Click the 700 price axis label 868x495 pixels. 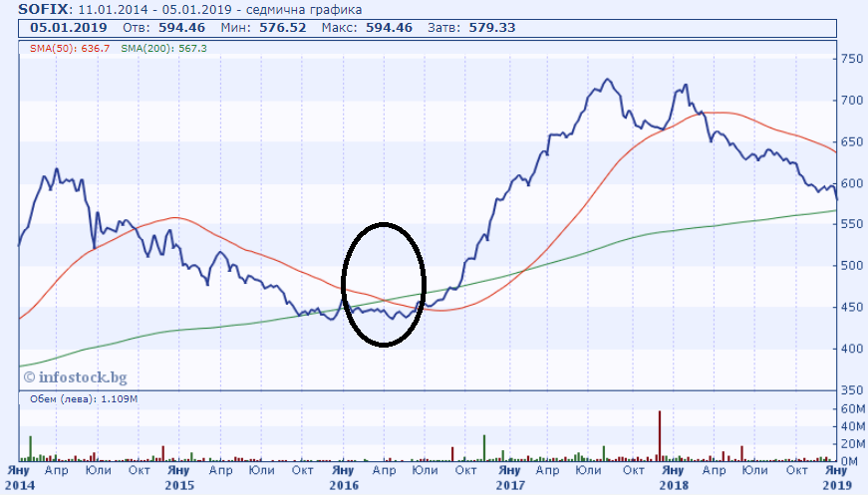pyautogui.click(x=851, y=101)
